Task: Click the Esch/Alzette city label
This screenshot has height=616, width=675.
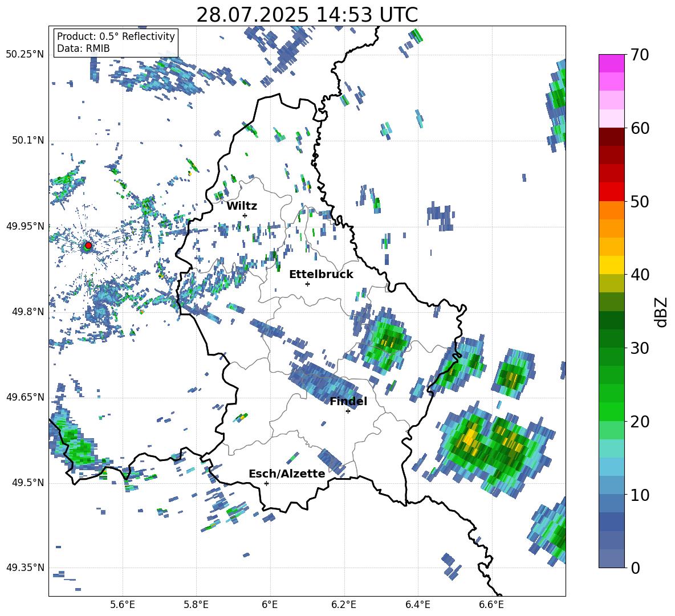Action: pos(287,474)
